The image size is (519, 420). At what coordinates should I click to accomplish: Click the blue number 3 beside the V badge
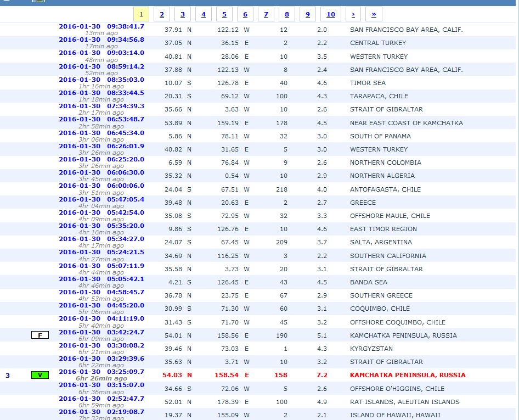coord(8,376)
